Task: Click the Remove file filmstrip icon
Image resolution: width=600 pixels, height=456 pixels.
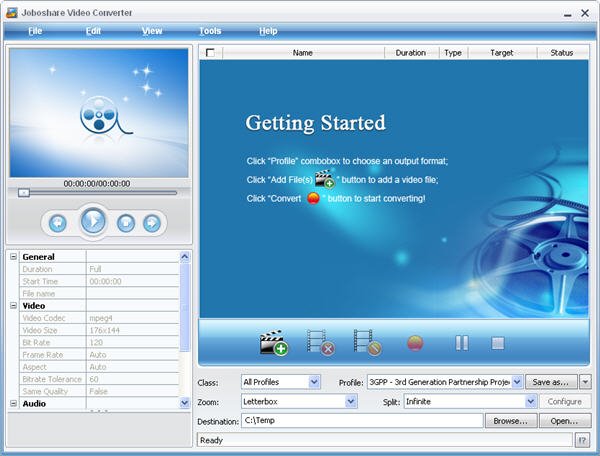Action: pyautogui.click(x=321, y=343)
